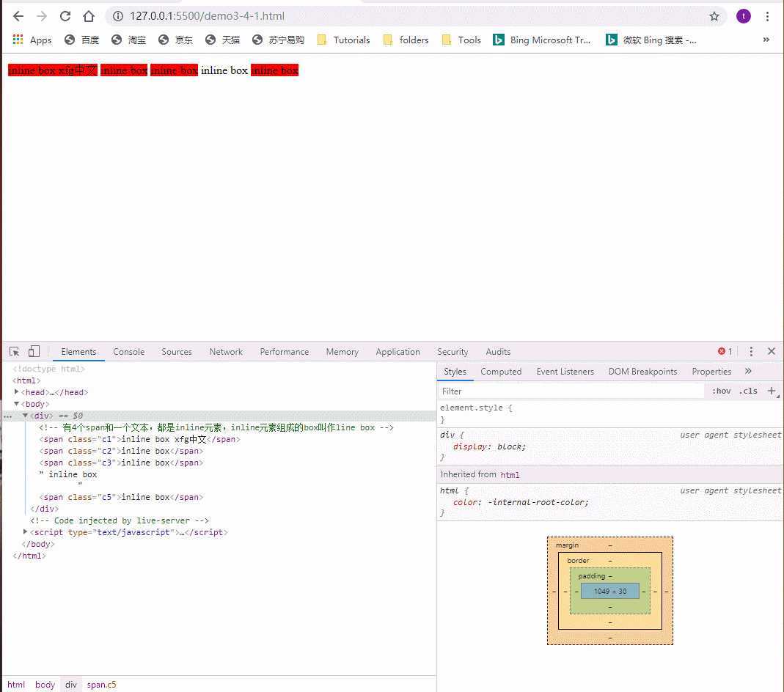Toggle the .cls class editor
784x692 pixels.
[748, 391]
